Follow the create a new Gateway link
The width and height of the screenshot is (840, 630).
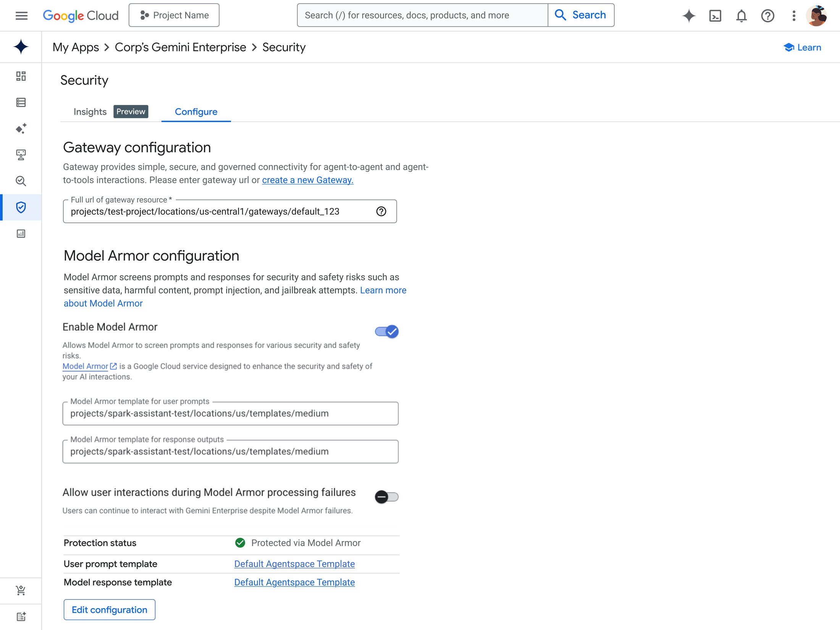click(308, 180)
